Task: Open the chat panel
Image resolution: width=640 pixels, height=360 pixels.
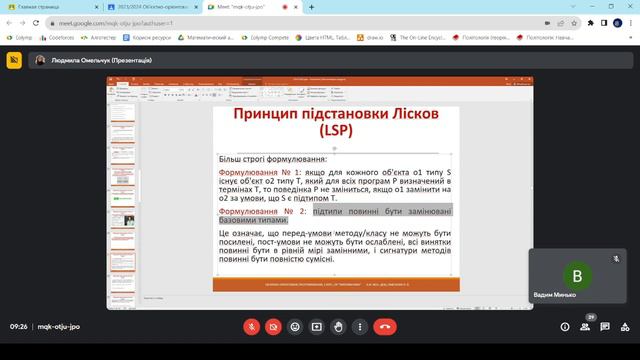Action: [605, 327]
